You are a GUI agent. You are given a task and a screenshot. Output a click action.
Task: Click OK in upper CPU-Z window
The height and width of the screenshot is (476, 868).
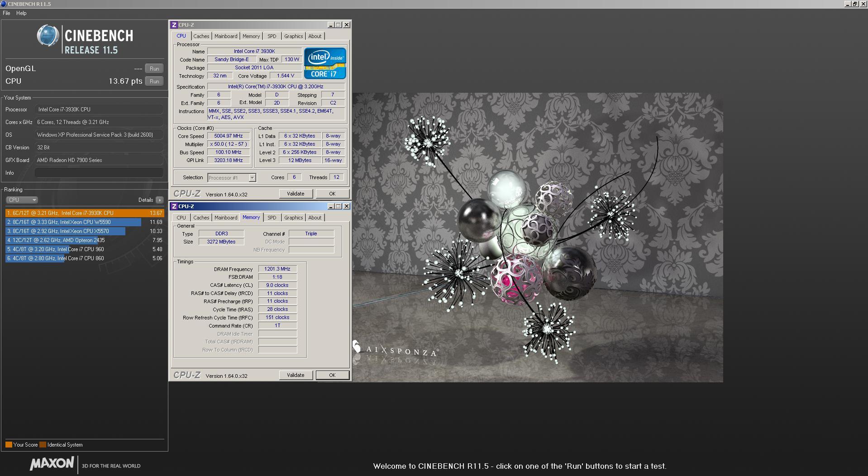coord(332,194)
